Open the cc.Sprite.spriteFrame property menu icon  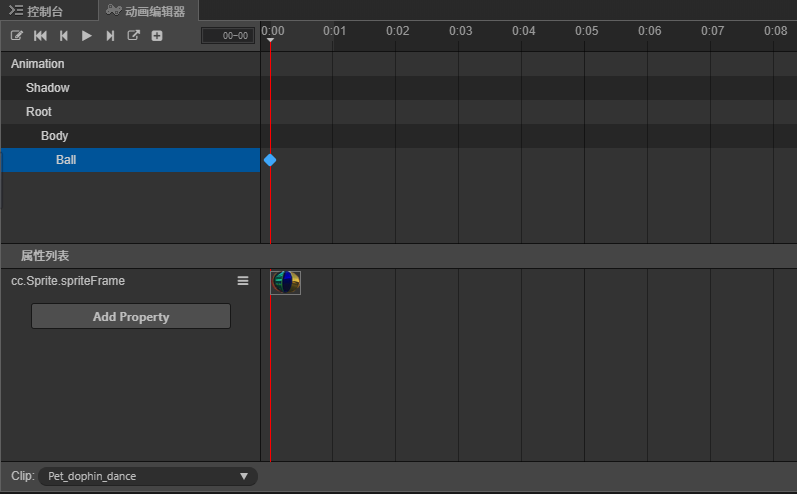click(243, 281)
